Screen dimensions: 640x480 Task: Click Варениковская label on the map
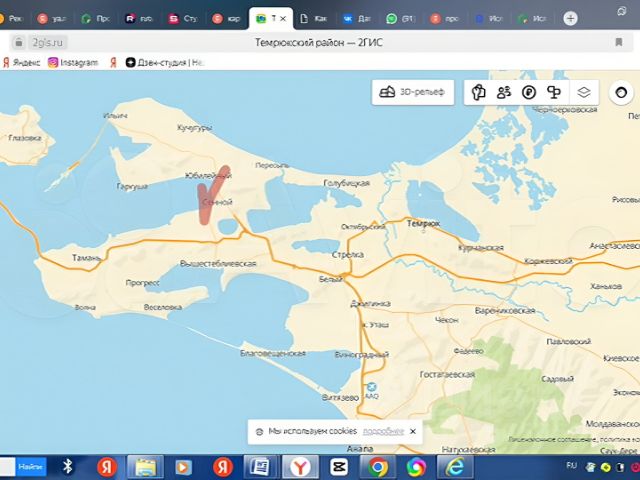[x=504, y=311]
